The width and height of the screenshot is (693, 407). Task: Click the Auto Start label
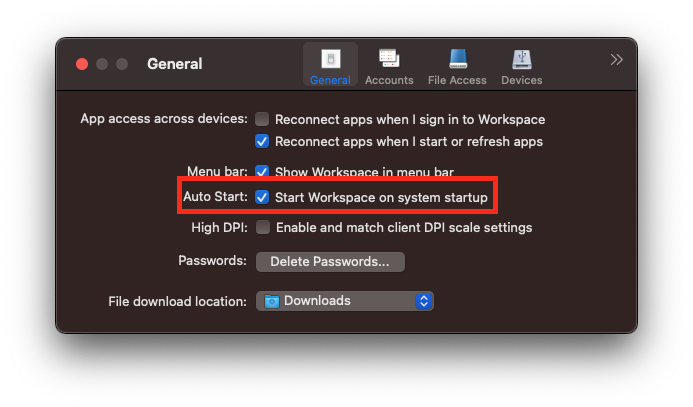215,198
